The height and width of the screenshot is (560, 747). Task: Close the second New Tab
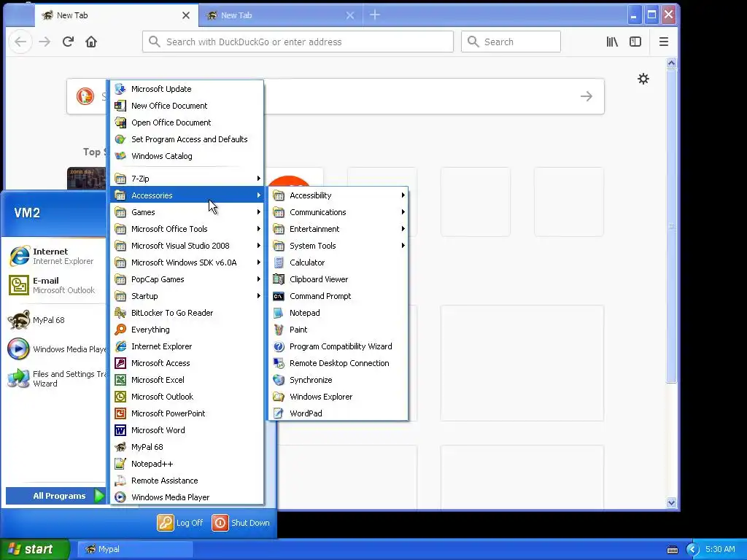350,15
